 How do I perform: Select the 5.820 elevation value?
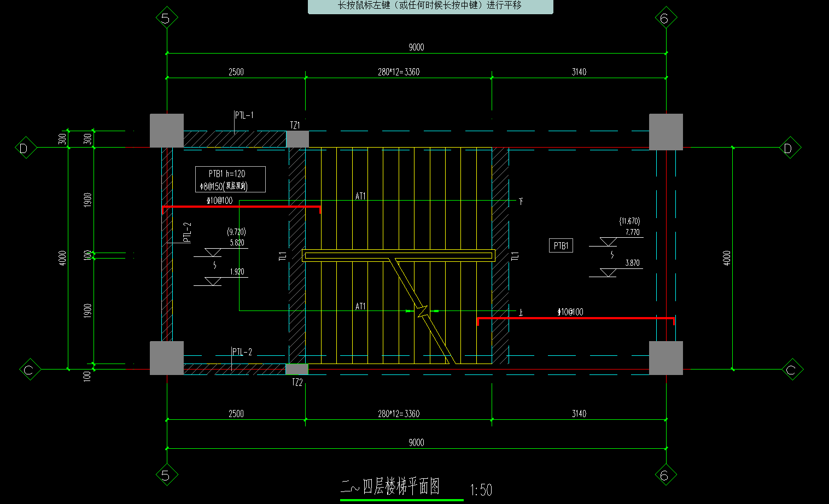[x=237, y=243]
